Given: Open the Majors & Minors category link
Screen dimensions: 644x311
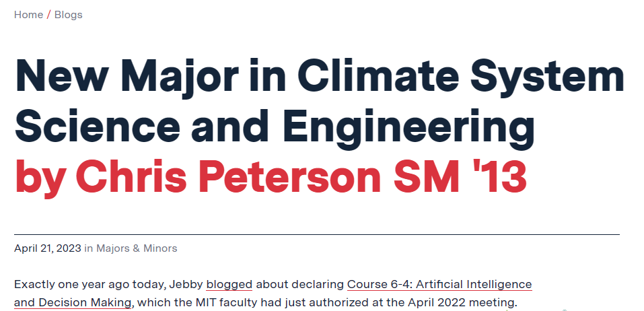Looking at the screenshot, I should coord(137,248).
